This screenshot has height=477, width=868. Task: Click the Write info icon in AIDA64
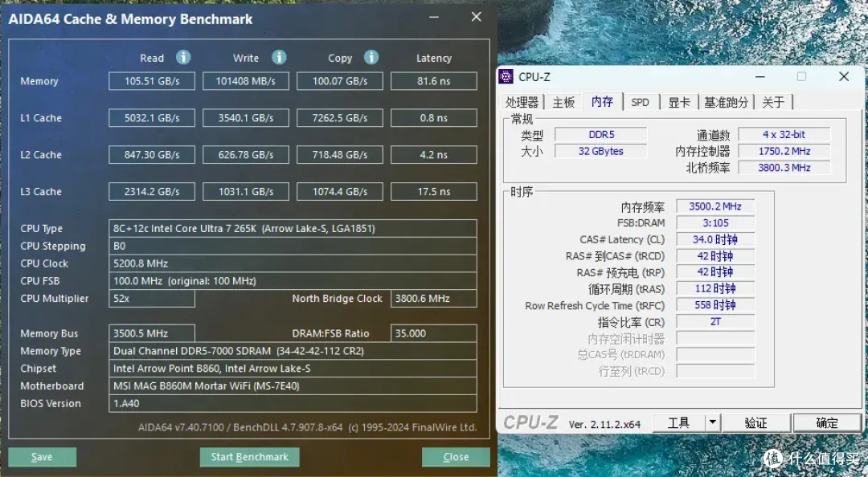(279, 57)
